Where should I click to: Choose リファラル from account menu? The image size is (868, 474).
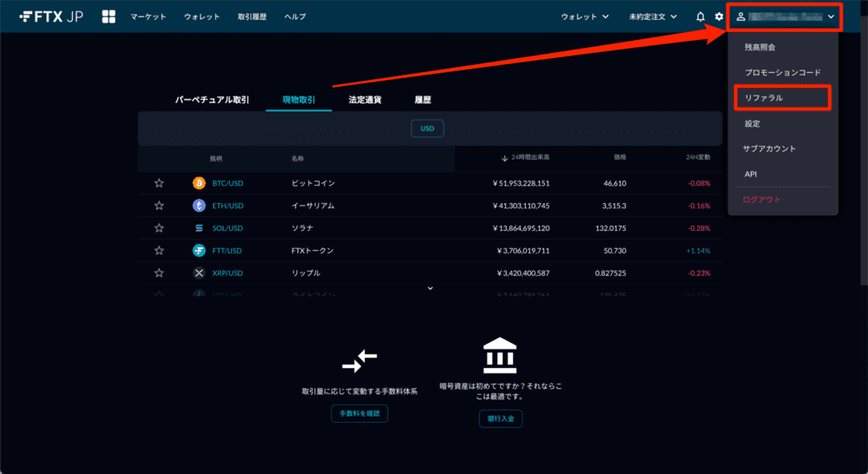[783, 98]
